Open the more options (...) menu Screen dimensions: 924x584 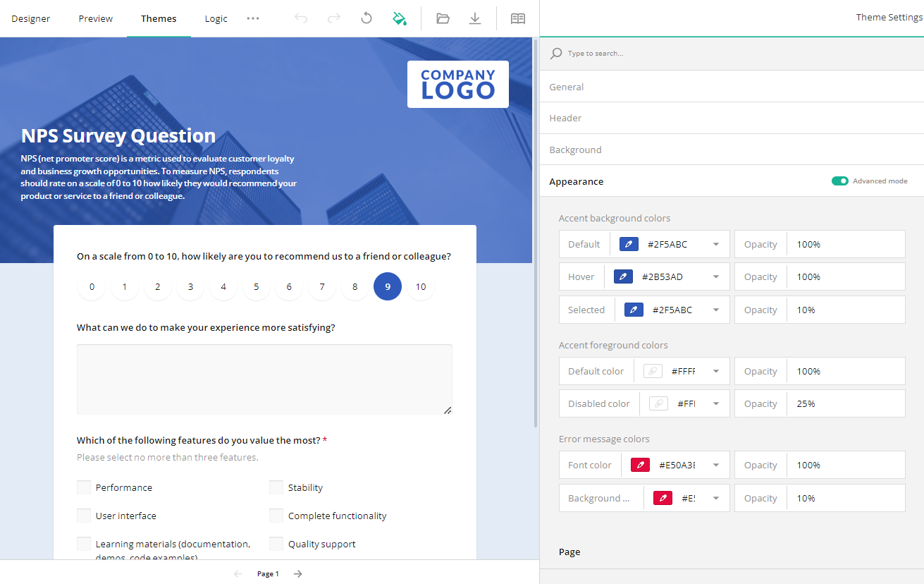(252, 18)
